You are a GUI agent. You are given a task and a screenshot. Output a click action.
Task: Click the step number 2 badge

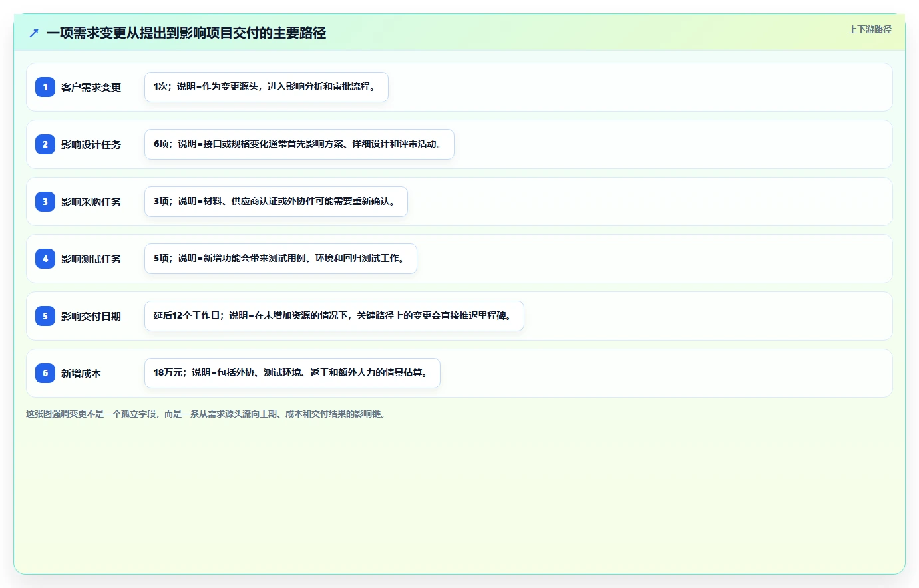pyautogui.click(x=45, y=144)
